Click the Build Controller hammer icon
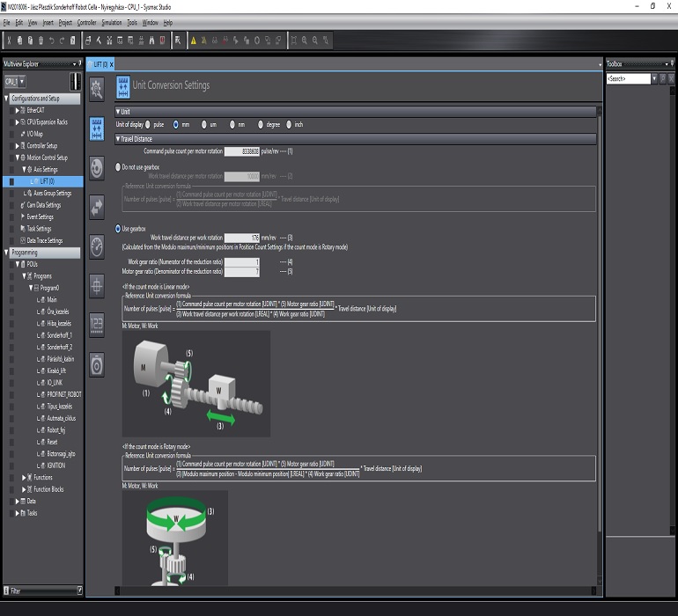This screenshot has width=678, height=616. 99,40
